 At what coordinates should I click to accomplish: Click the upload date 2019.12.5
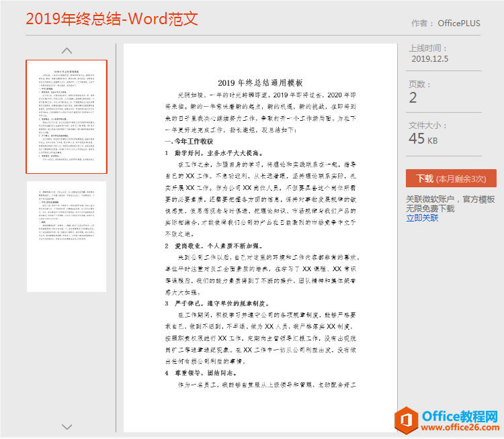click(430, 59)
